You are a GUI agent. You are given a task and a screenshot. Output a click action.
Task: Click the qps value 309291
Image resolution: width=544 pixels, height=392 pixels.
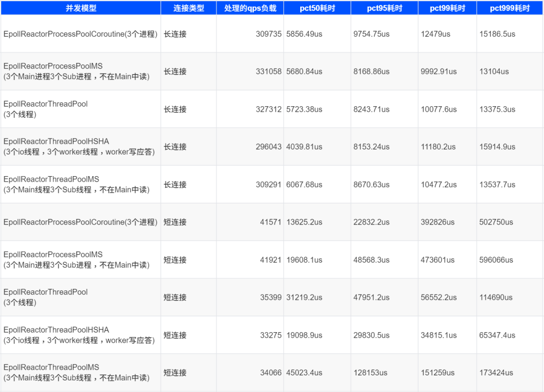(x=268, y=184)
